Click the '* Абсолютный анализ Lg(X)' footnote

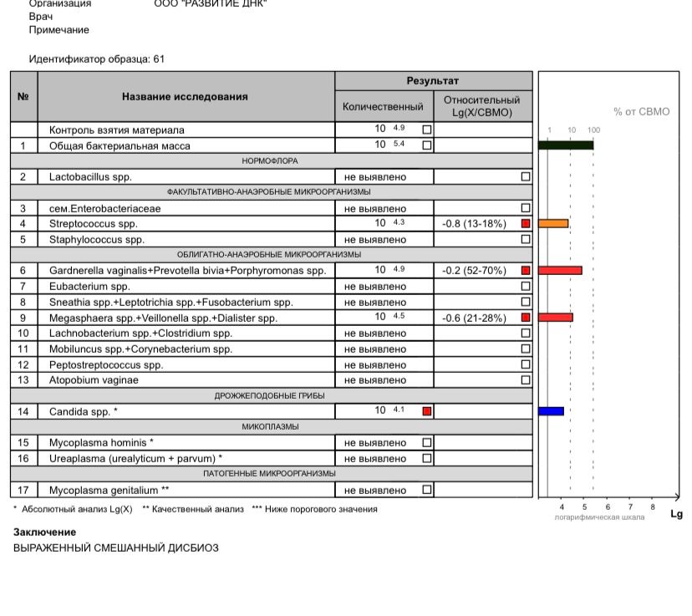click(73, 509)
